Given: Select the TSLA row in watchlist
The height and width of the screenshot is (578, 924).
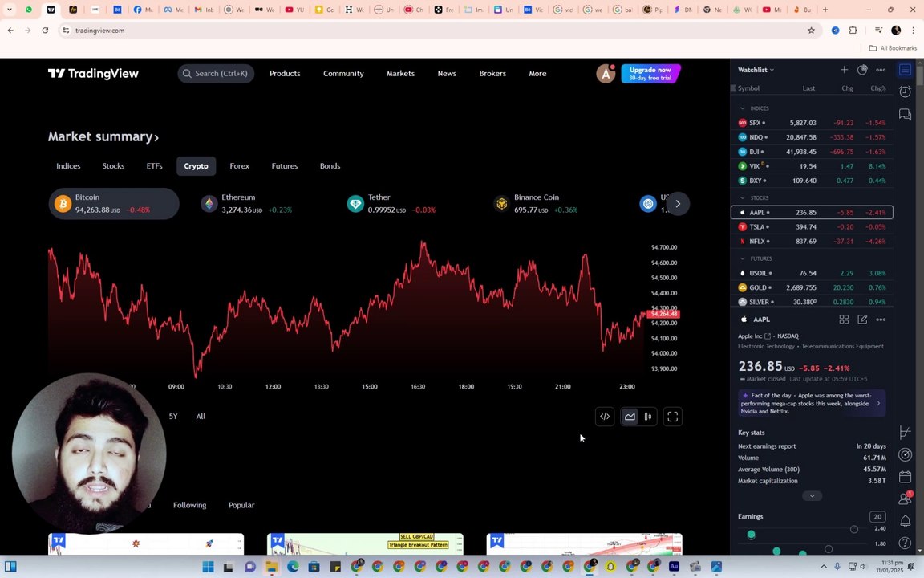Looking at the screenshot, I should [x=812, y=227].
